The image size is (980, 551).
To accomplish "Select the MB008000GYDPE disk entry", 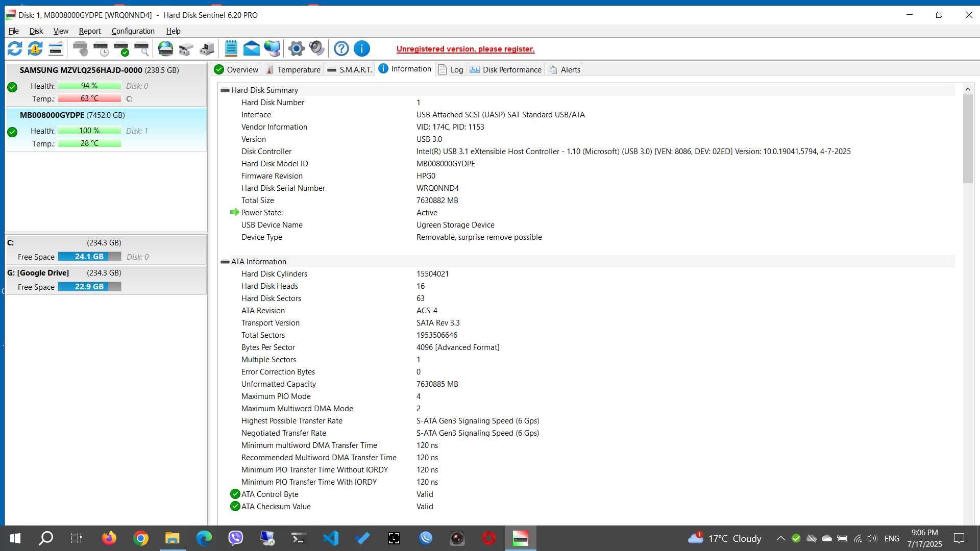I will [x=106, y=130].
